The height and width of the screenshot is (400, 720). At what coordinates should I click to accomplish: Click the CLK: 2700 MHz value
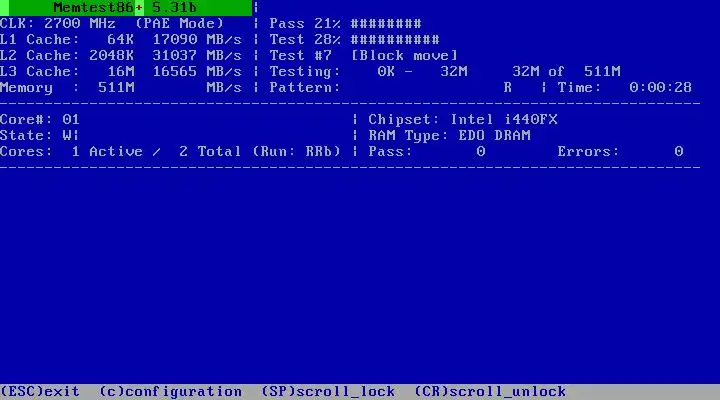pyautogui.click(x=57, y=23)
